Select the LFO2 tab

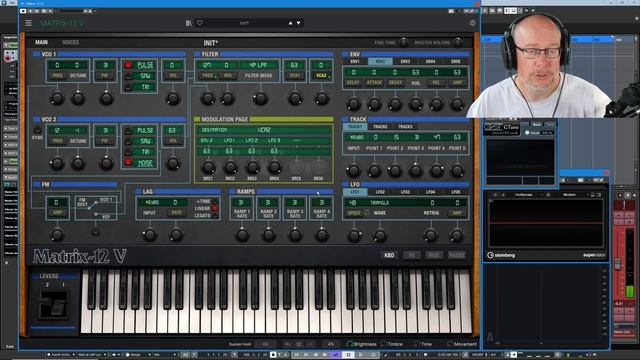pyautogui.click(x=380, y=192)
